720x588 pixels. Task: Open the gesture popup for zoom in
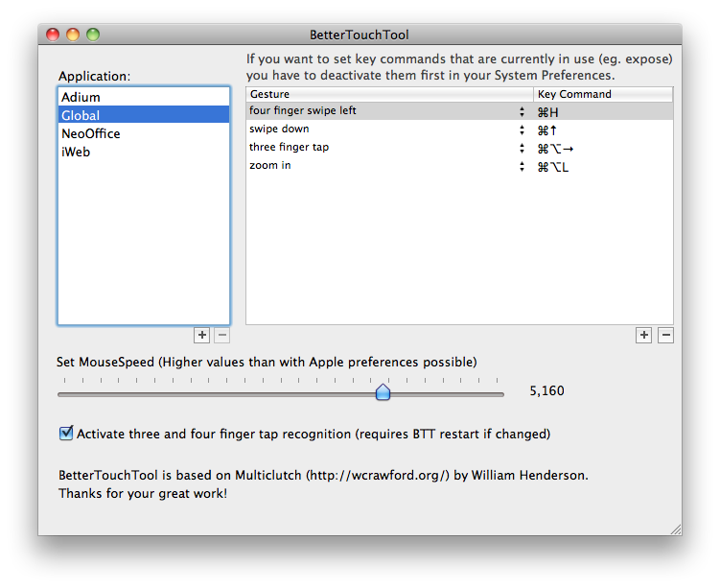pyautogui.click(x=522, y=166)
